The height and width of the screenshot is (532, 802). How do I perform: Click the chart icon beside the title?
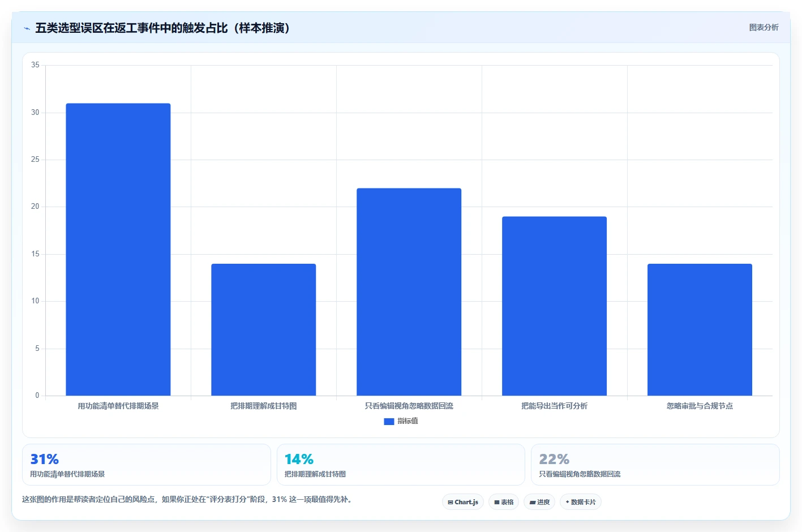click(x=27, y=28)
